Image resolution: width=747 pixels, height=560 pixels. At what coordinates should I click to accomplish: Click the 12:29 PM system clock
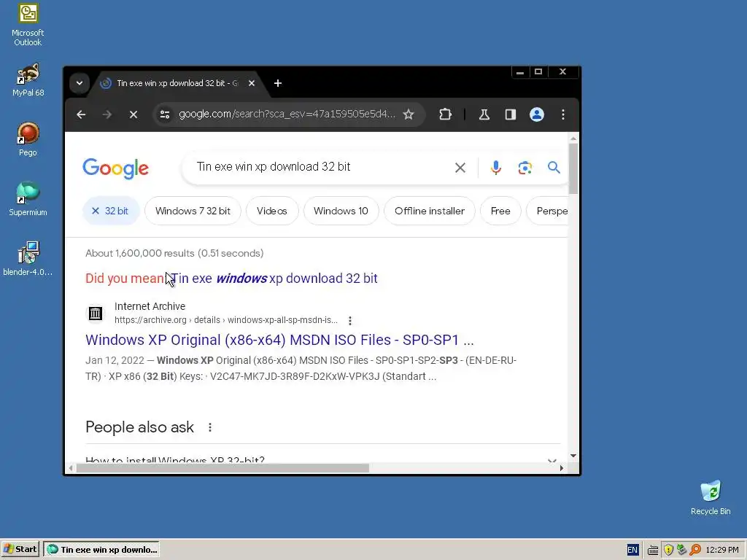[x=721, y=550]
